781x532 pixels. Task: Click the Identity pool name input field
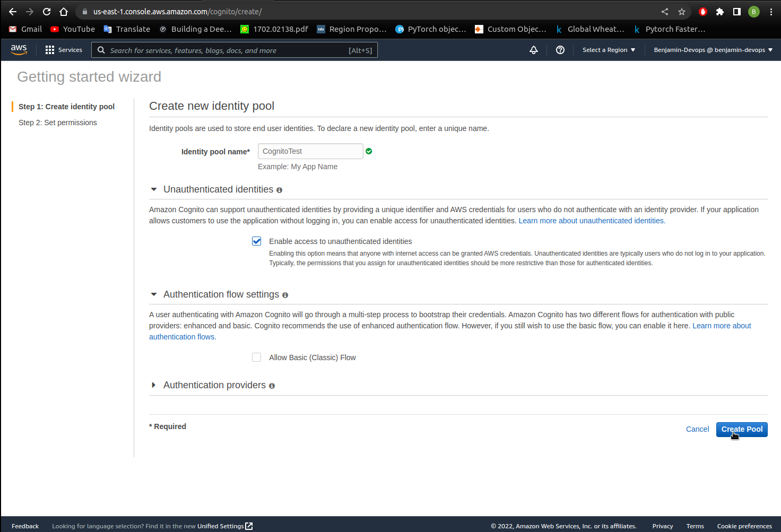(x=310, y=151)
